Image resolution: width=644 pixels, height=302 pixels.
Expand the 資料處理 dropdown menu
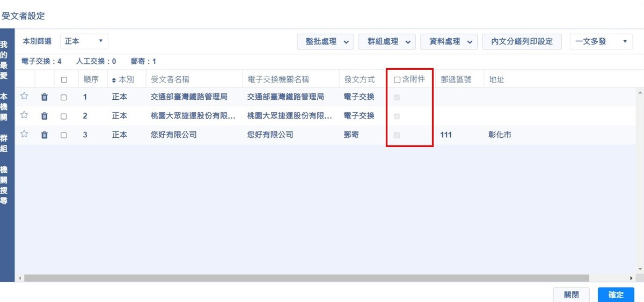point(449,41)
